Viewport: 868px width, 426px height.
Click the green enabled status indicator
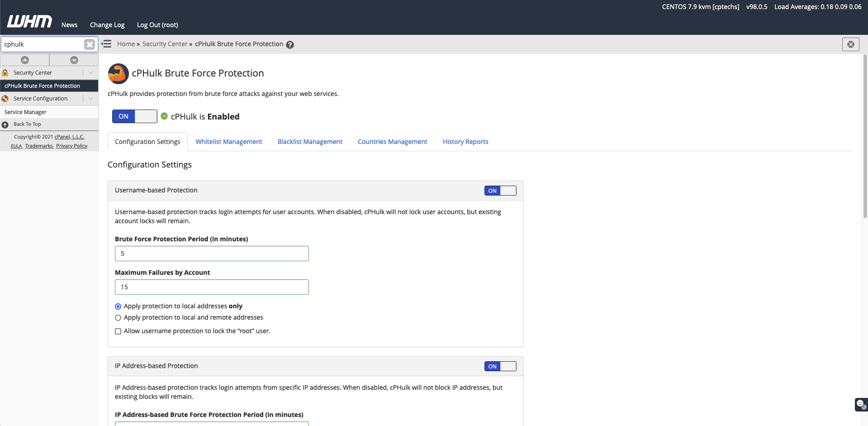click(164, 116)
